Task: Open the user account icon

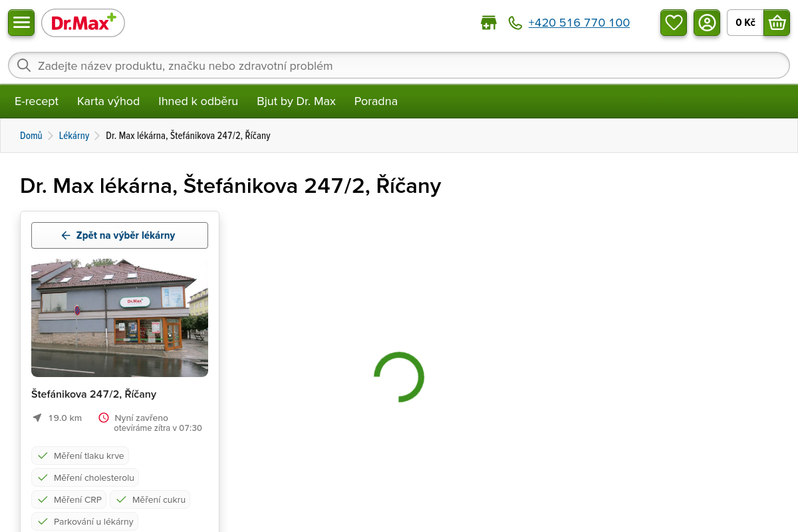Action: pos(707,23)
